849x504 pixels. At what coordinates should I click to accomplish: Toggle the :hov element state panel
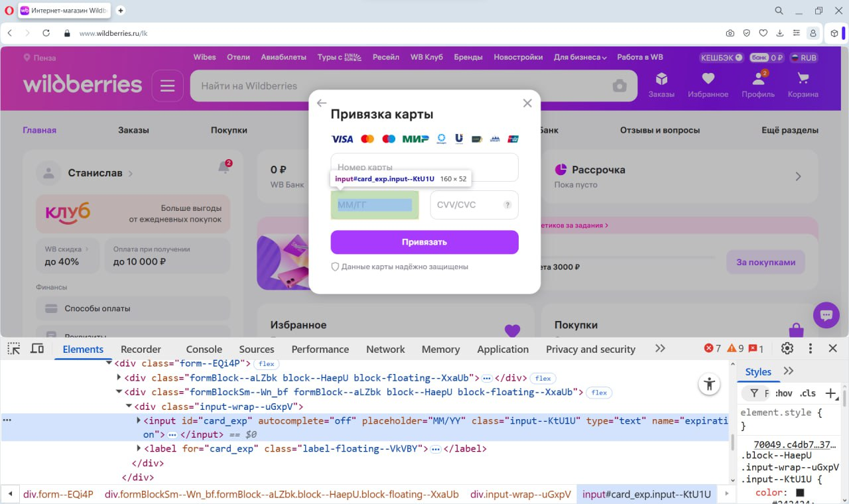(x=783, y=393)
